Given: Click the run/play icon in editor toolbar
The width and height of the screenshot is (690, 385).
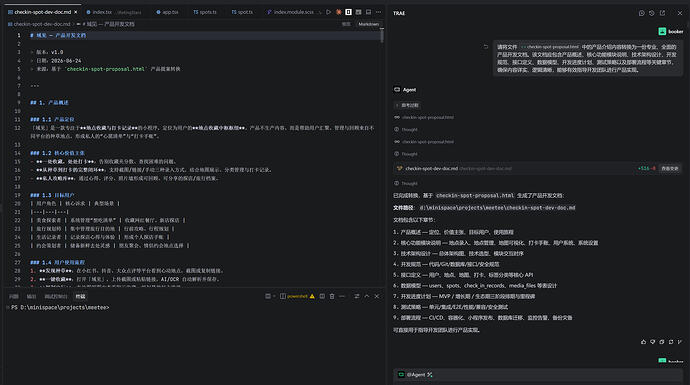Looking at the screenshot, I should (x=328, y=12).
